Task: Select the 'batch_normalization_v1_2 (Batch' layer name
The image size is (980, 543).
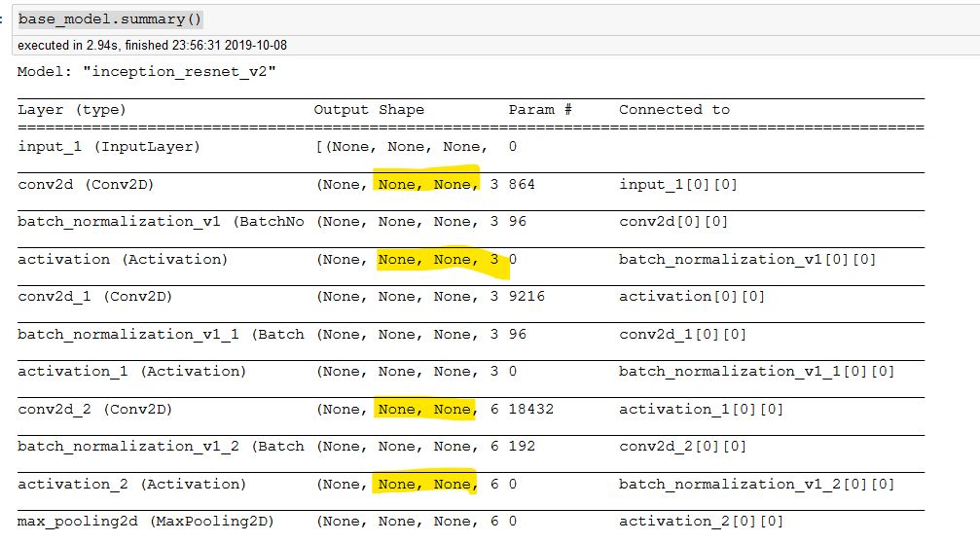Action: [x=161, y=447]
